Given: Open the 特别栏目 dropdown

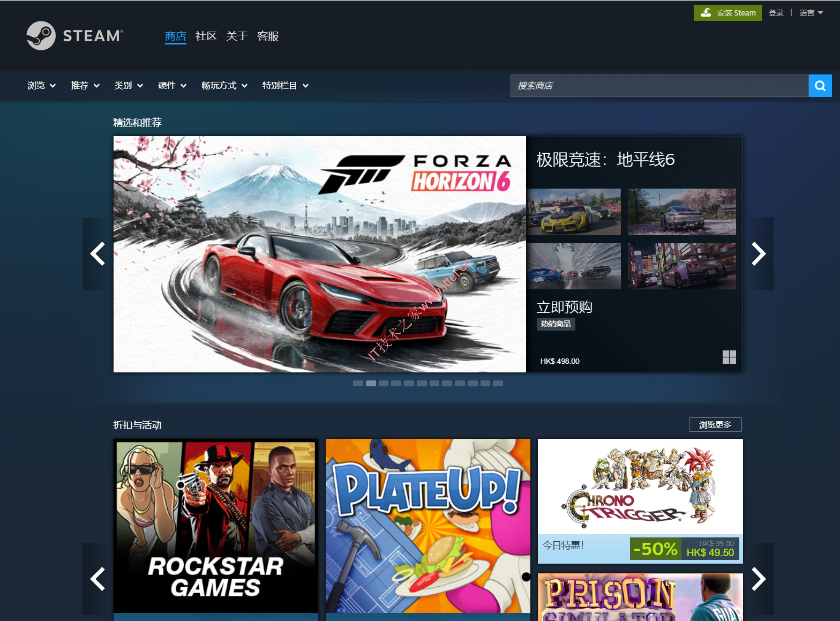Looking at the screenshot, I should pyautogui.click(x=285, y=86).
